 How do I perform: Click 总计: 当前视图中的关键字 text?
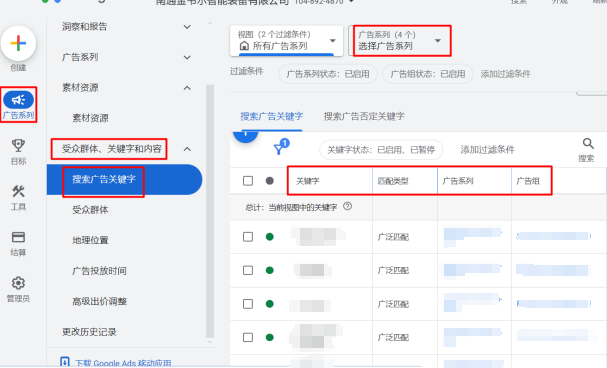coord(291,207)
